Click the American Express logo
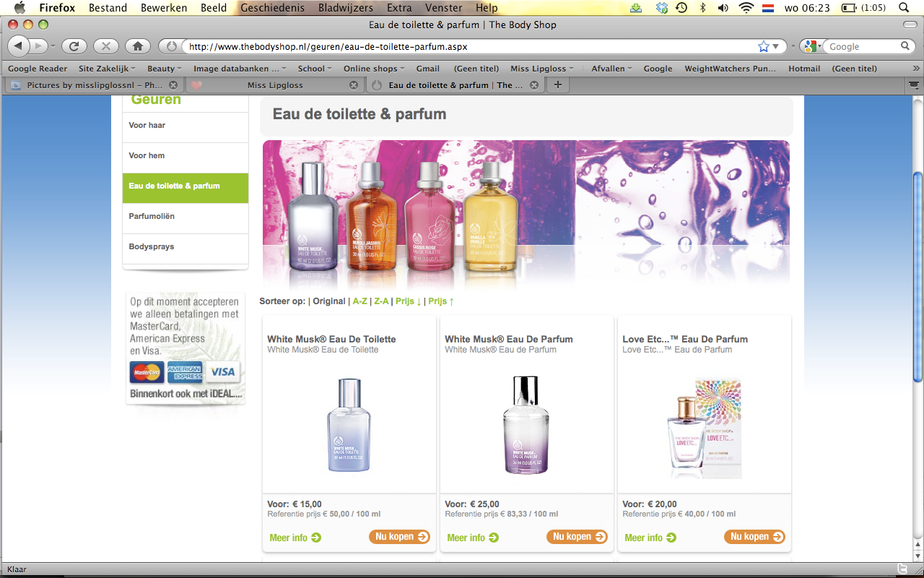Image resolution: width=924 pixels, height=578 pixels. [x=185, y=372]
